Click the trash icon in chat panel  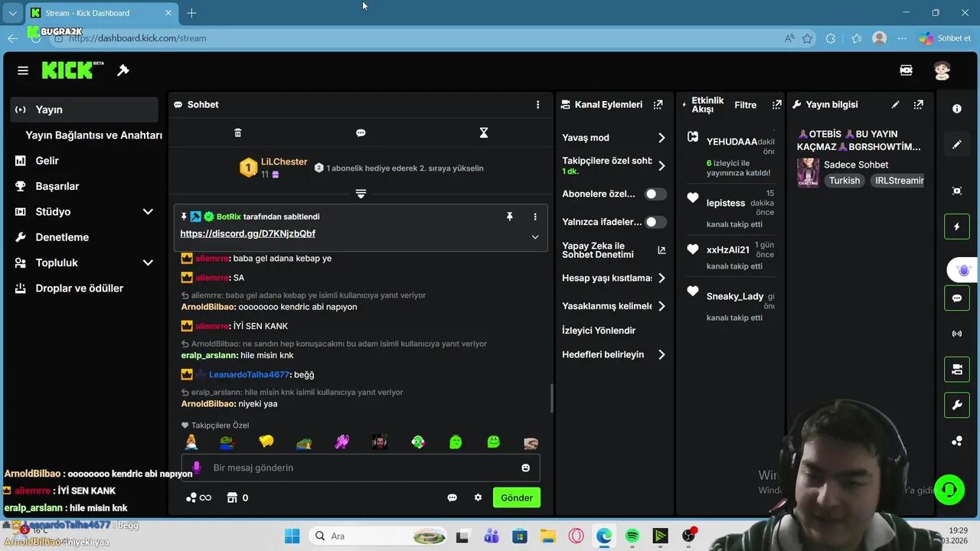click(237, 133)
